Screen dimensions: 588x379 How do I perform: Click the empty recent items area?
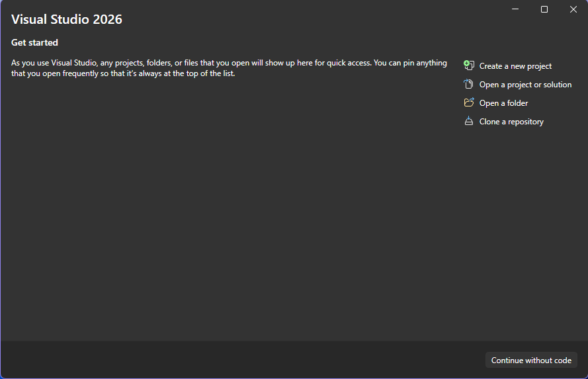tap(229, 206)
